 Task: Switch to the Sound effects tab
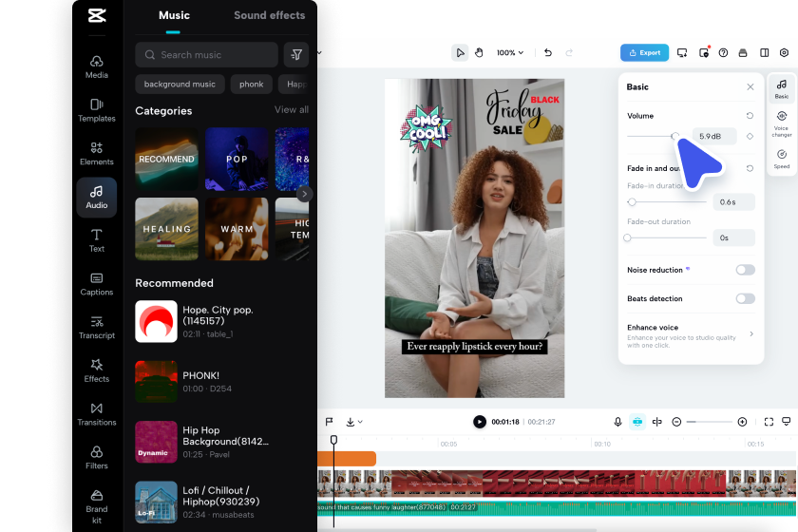point(269,15)
